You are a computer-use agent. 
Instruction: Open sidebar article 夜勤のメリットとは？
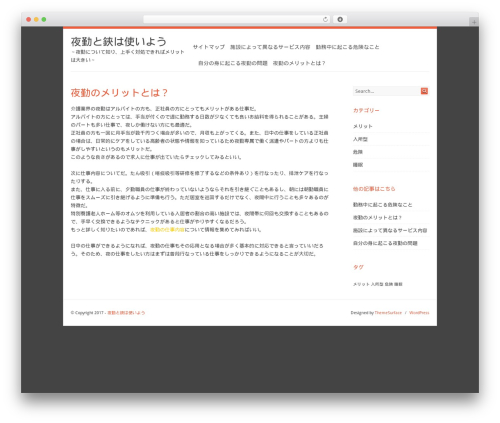(377, 217)
